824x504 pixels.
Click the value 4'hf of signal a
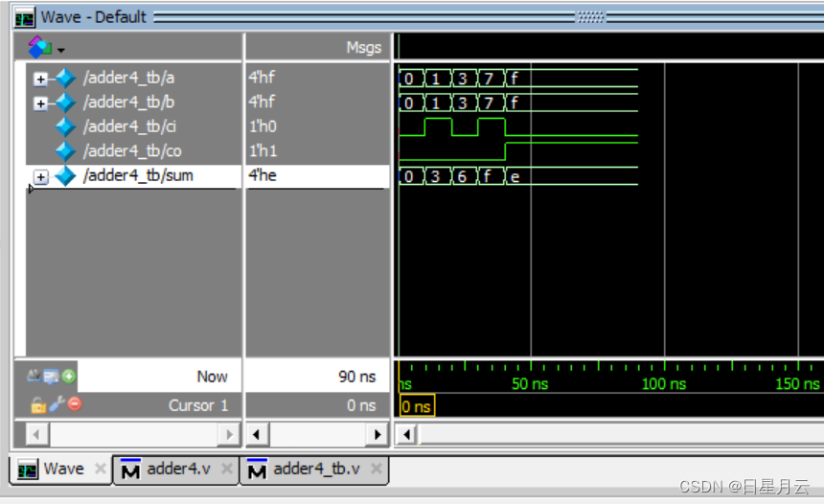(262, 78)
